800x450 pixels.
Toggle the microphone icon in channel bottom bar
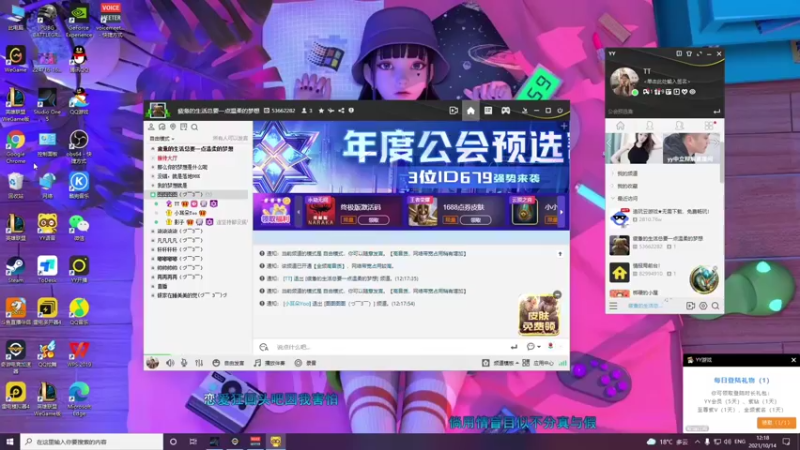click(184, 363)
